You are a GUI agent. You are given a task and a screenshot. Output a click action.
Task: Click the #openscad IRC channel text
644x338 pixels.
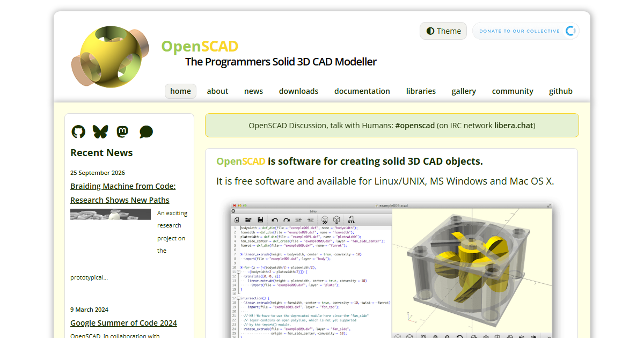click(x=415, y=126)
